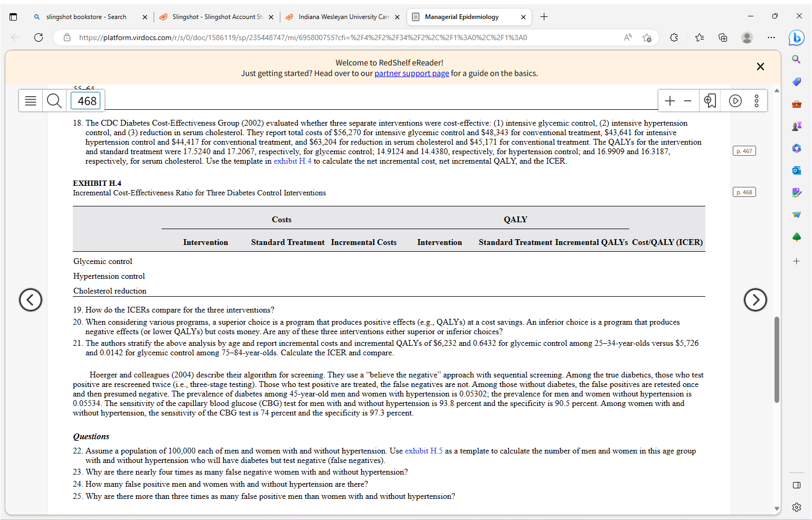Open sidebar settings gear
Screen dimensions: 812x520
[x=796, y=507]
